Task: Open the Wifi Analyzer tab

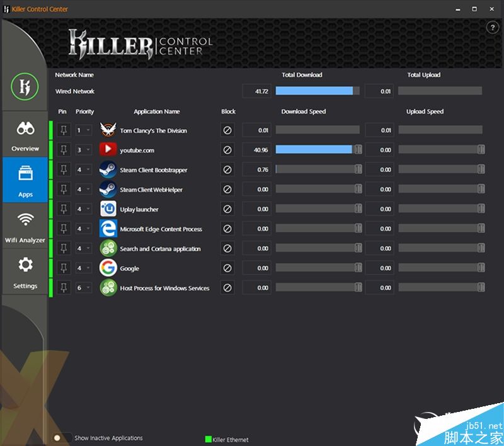Action: coord(25,226)
